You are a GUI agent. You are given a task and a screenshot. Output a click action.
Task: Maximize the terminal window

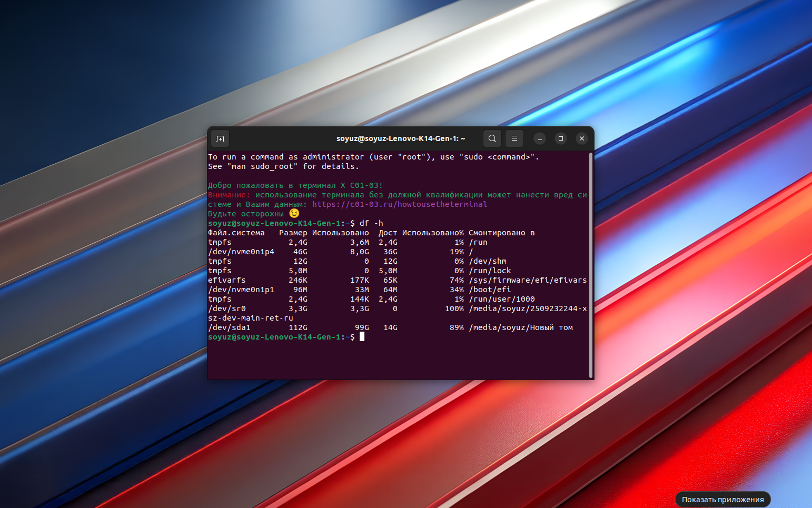tap(561, 138)
